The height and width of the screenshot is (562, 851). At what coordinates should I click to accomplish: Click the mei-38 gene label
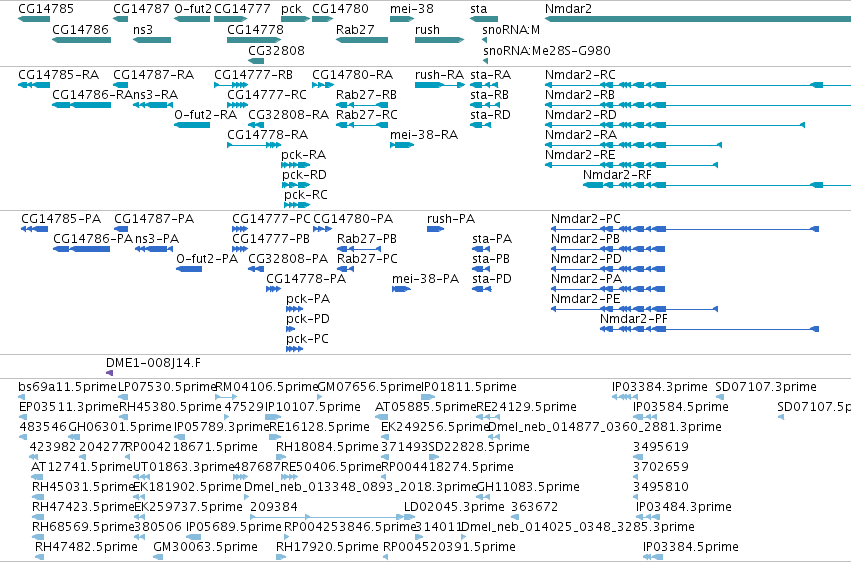pos(411,9)
